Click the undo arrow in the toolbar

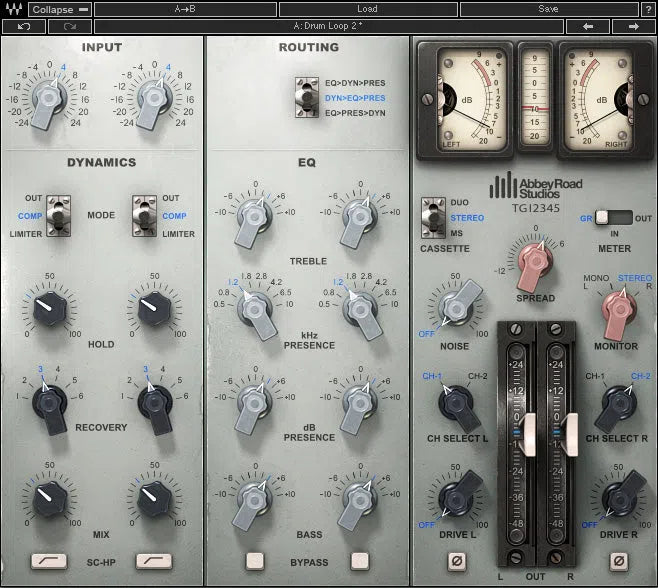pos(23,26)
